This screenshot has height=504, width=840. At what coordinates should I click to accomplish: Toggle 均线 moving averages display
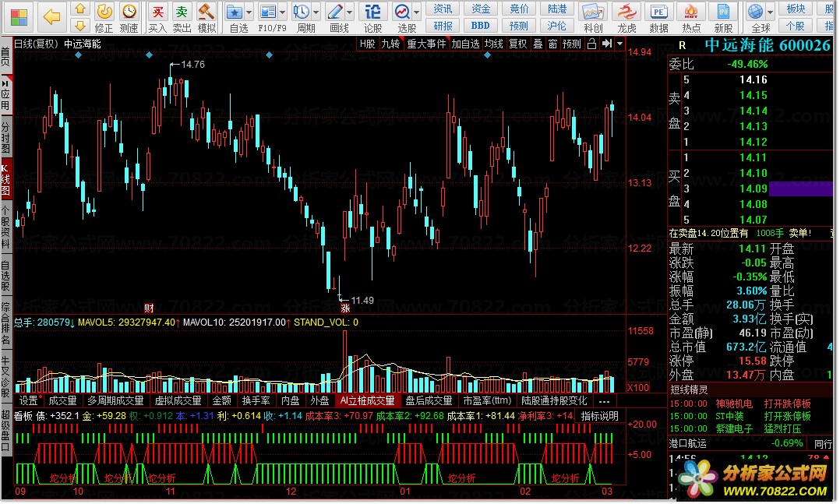click(493, 44)
